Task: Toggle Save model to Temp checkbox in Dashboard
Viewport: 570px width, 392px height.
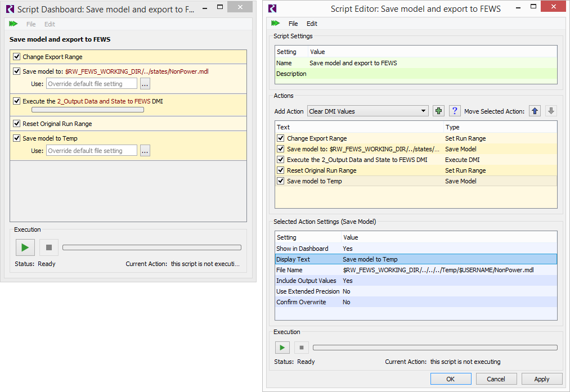Action: [16, 138]
